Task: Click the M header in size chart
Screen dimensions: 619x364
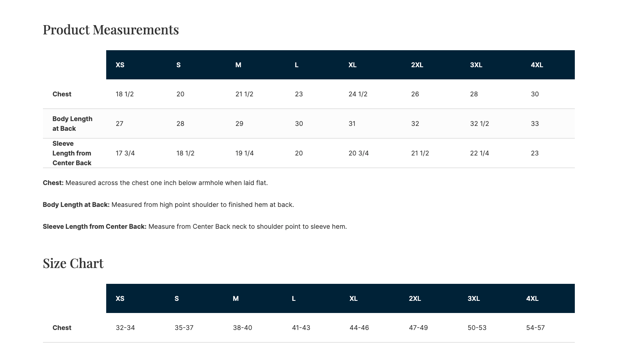Action: (x=236, y=298)
